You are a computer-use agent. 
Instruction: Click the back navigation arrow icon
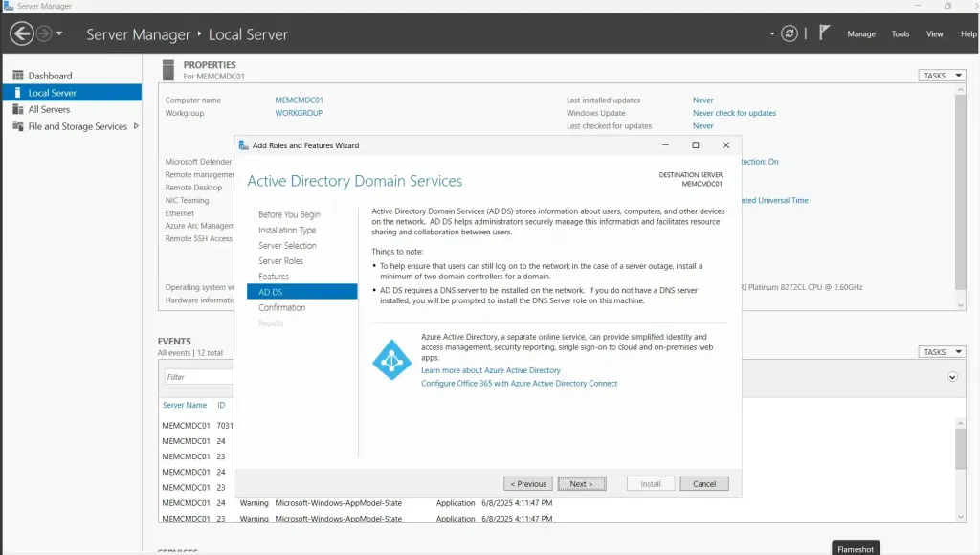21,33
